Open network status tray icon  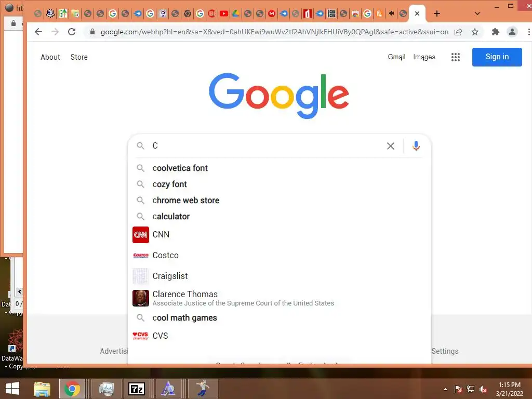(471, 389)
